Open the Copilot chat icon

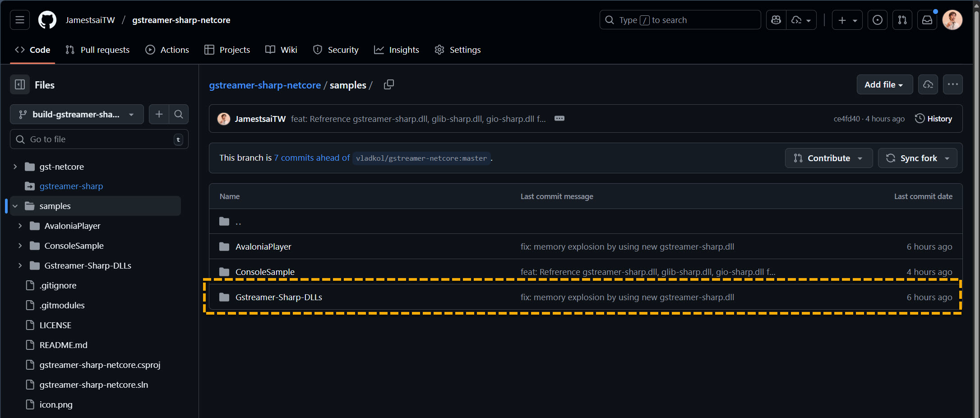pyautogui.click(x=776, y=20)
